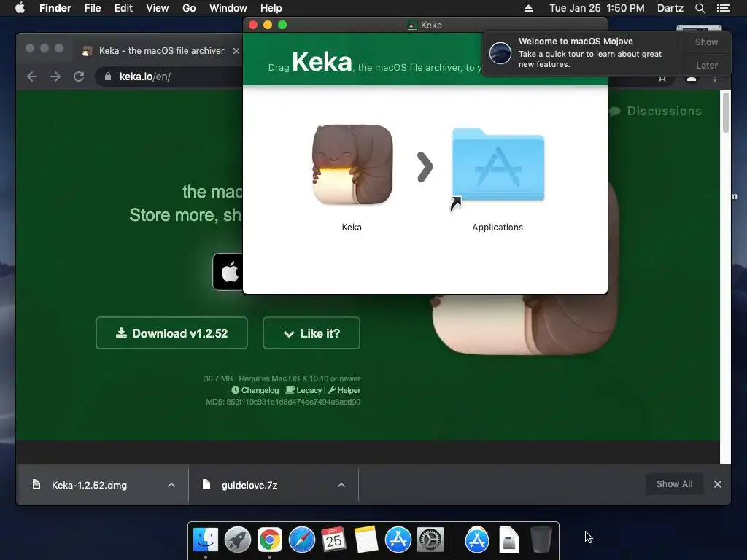Select the Keka - the macOS file archiver tab
This screenshot has width=747, height=560.
tap(161, 51)
